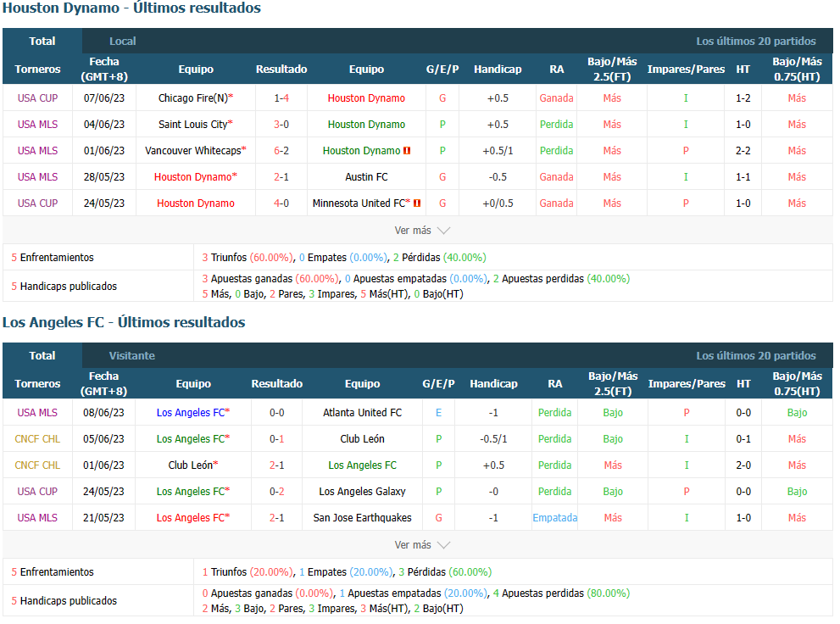Click Club León as home team on 01/06/23
Image resolution: width=840 pixels, height=624 pixels.
click(193, 465)
